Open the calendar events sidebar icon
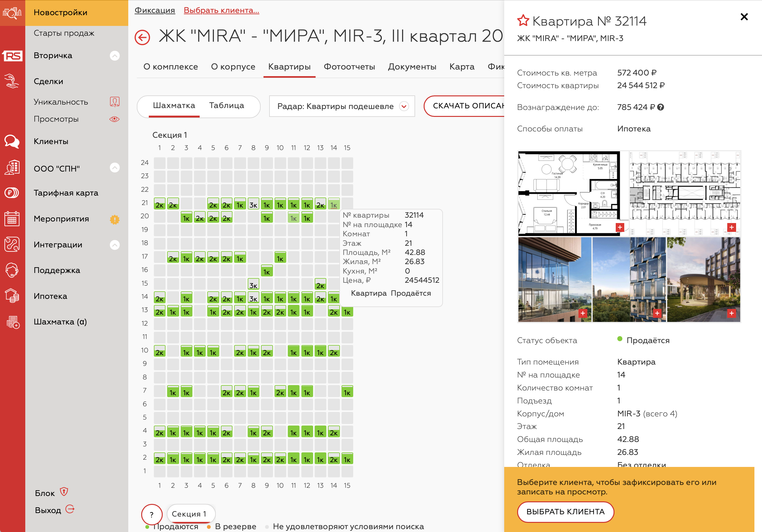 pyautogui.click(x=12, y=219)
